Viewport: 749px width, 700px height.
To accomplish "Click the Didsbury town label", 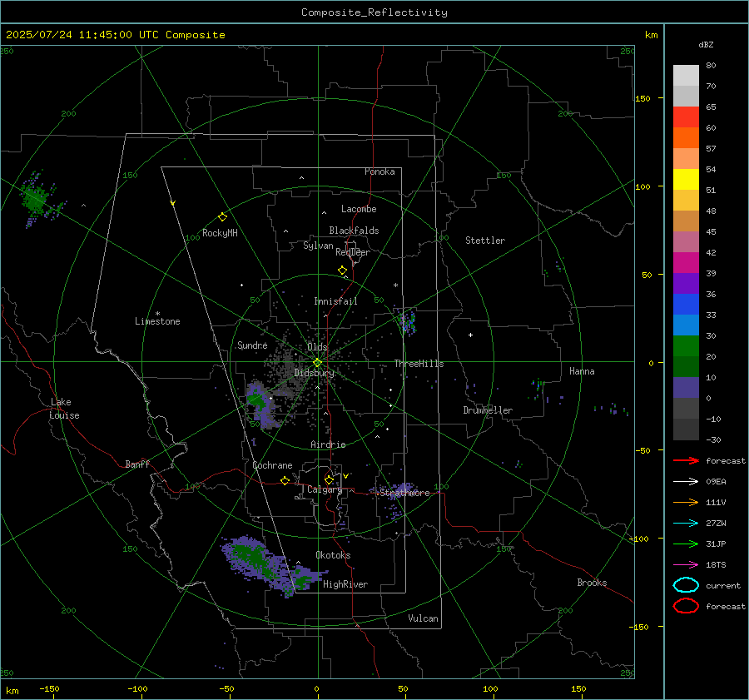I will pos(314,373).
